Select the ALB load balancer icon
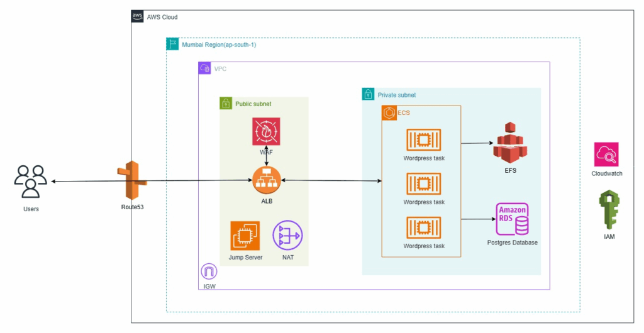Screen dimensions: 644x333 point(267,181)
